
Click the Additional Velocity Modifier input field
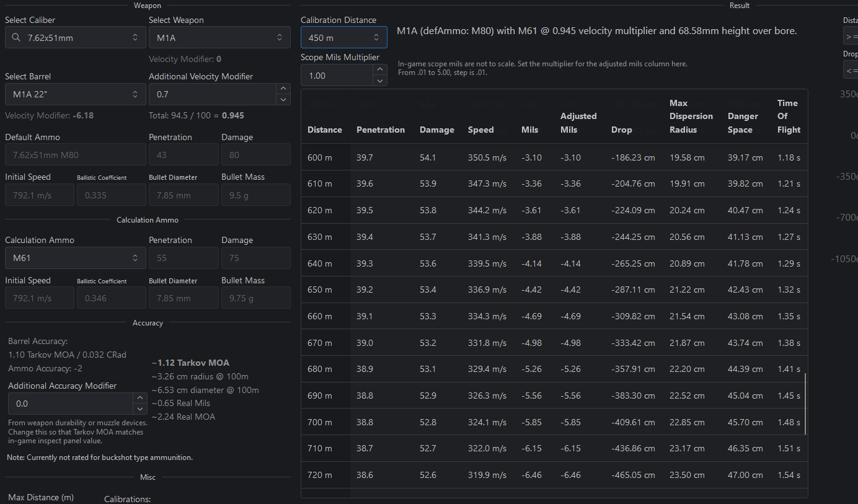(212, 94)
